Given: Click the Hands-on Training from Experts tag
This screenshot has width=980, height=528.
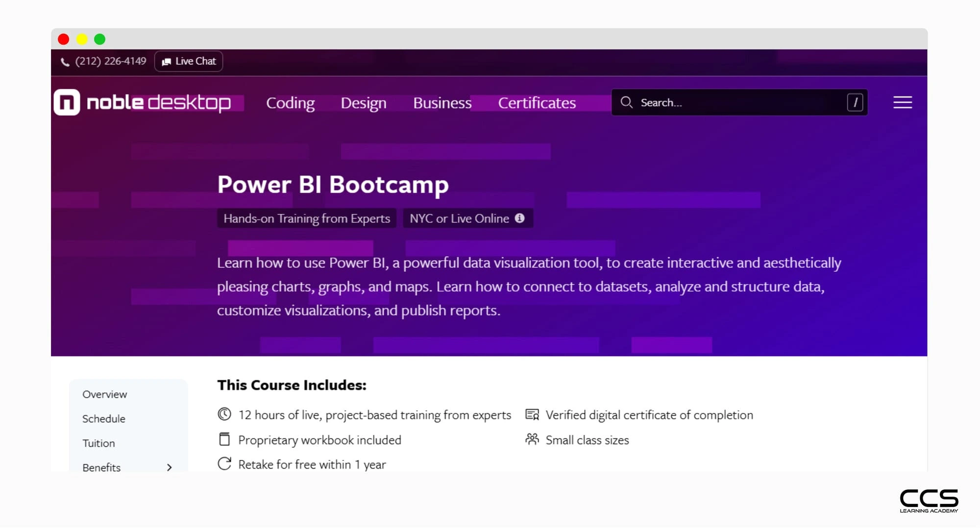Looking at the screenshot, I should click(307, 218).
